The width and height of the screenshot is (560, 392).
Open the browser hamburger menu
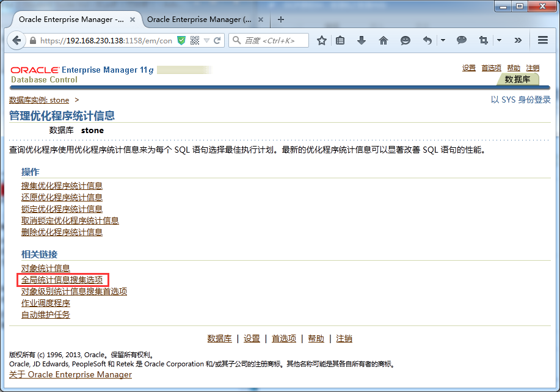(543, 40)
